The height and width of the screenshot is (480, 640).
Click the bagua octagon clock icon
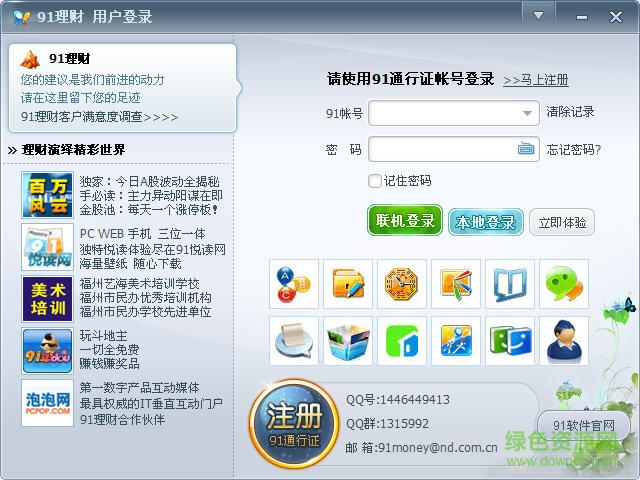tap(402, 284)
